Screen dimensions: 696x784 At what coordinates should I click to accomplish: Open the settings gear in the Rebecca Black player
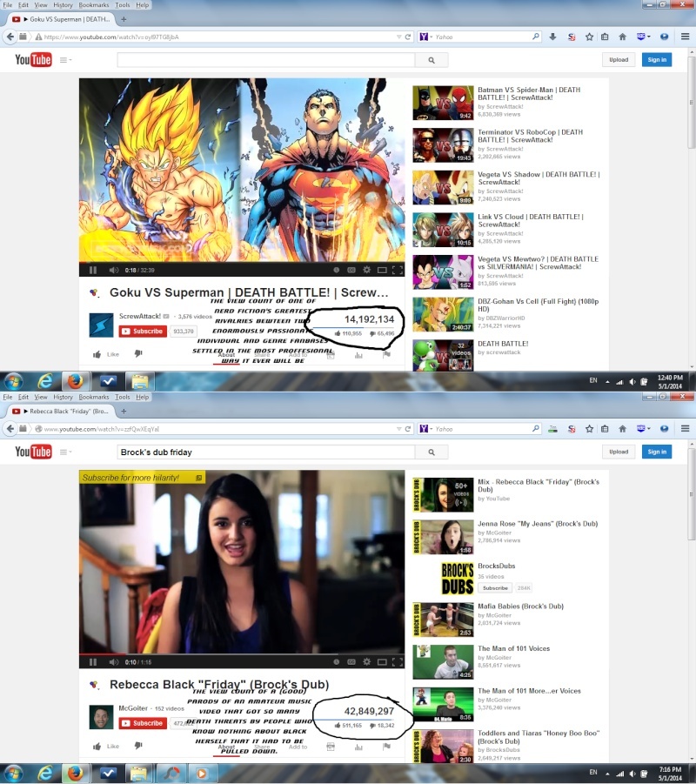[367, 662]
